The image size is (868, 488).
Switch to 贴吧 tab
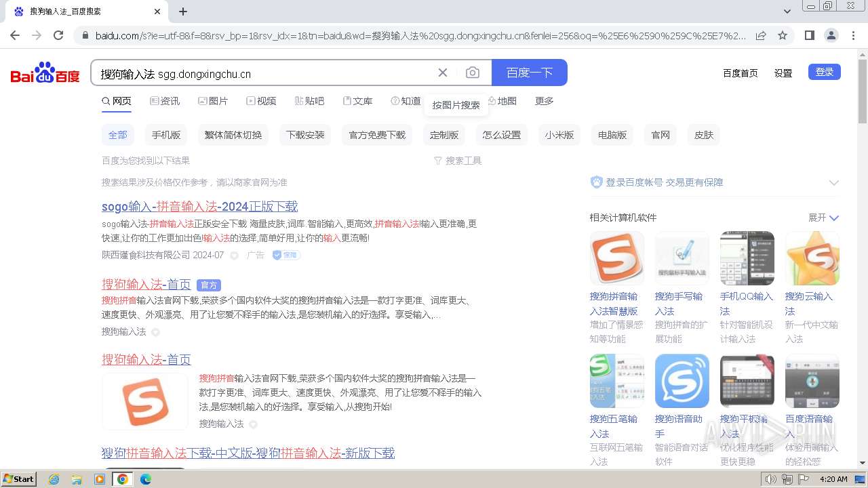pyautogui.click(x=309, y=101)
